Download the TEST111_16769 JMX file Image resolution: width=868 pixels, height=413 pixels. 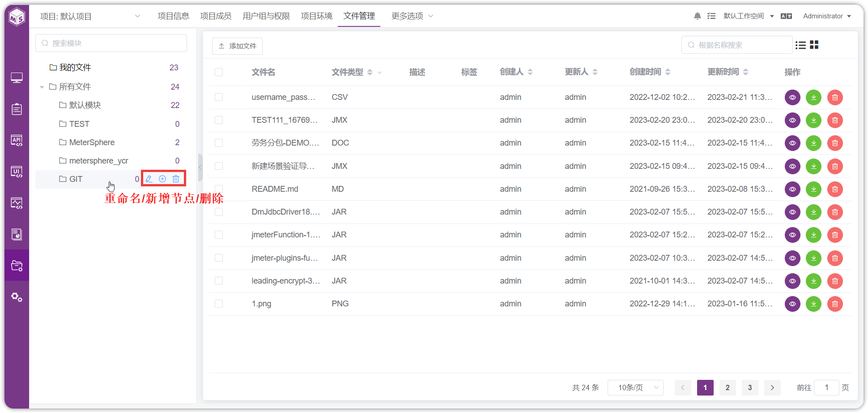pos(813,120)
